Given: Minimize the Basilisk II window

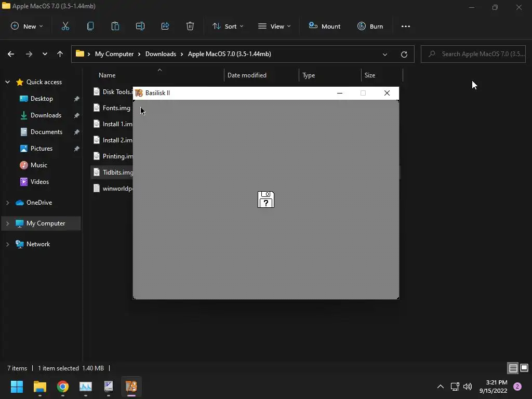Looking at the screenshot, I should pos(340,93).
